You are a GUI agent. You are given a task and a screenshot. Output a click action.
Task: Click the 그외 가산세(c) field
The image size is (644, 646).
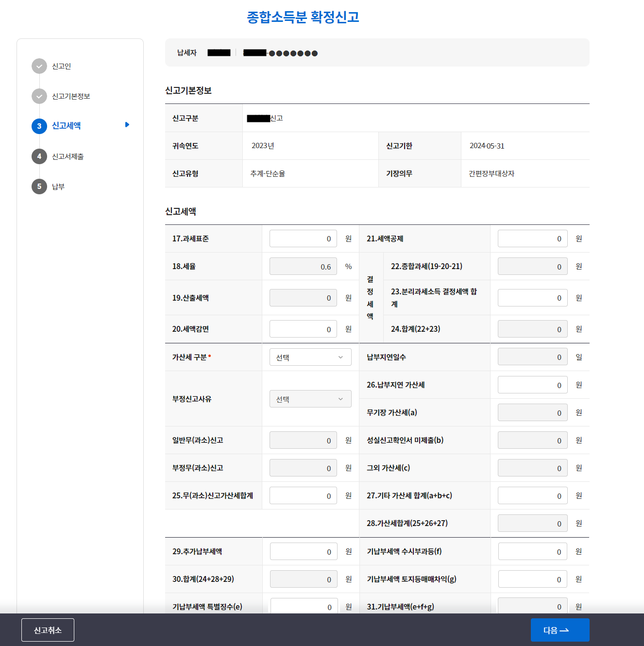coord(533,468)
